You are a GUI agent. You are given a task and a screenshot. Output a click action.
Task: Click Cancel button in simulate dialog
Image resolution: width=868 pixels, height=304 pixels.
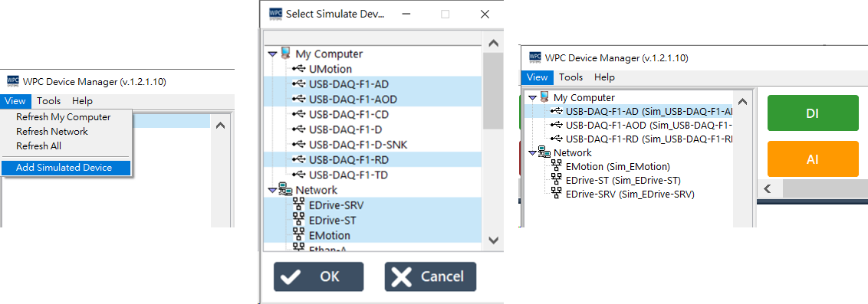(x=431, y=276)
